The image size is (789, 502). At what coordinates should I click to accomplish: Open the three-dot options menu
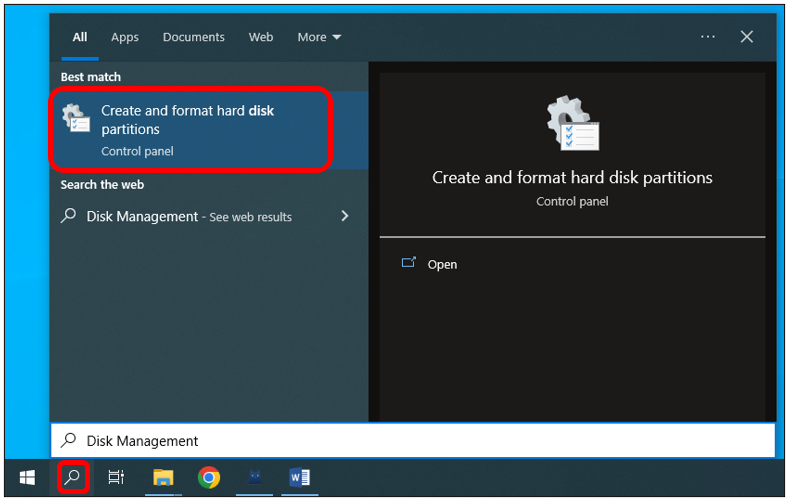(707, 37)
